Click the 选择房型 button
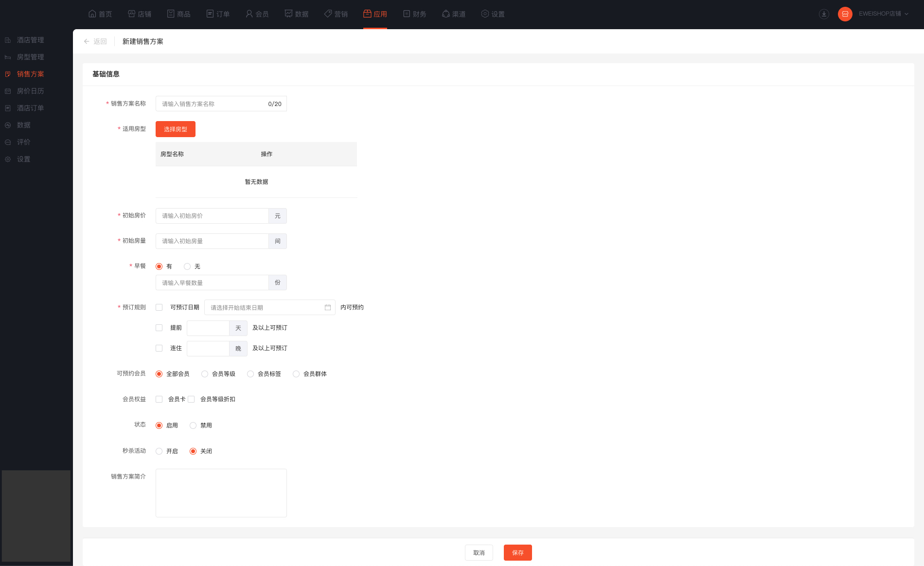The image size is (924, 566). point(176,129)
